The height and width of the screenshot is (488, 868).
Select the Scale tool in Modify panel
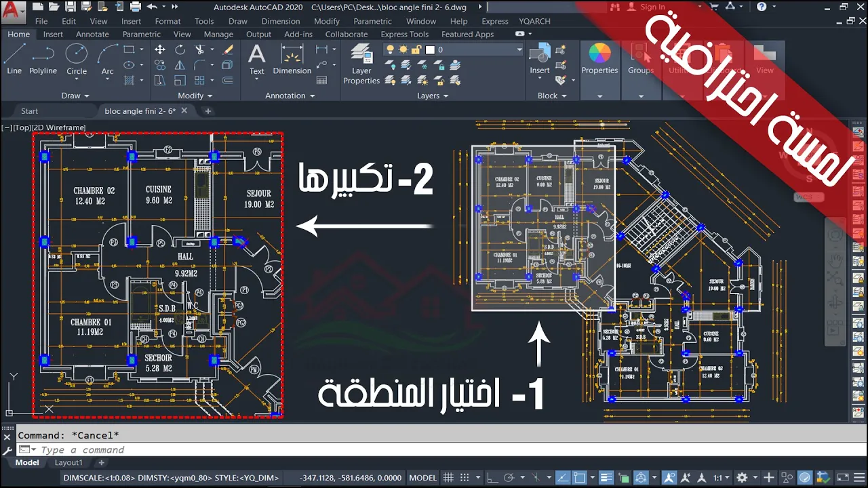click(180, 80)
